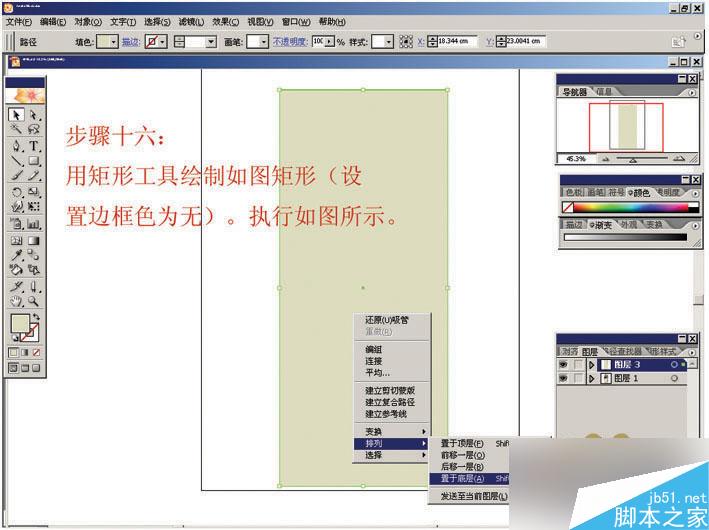Image resolution: width=709 pixels, height=530 pixels.
Task: Choose 编组 in context menu
Action: click(x=373, y=349)
